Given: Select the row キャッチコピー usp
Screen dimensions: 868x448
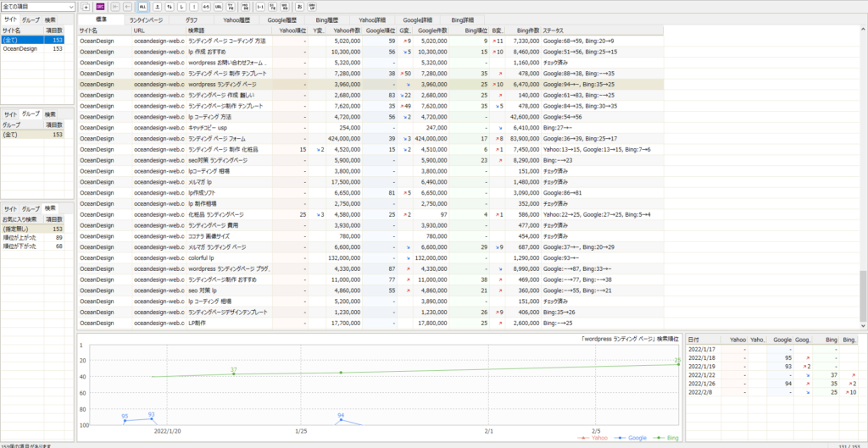Looking at the screenshot, I should pos(370,128).
